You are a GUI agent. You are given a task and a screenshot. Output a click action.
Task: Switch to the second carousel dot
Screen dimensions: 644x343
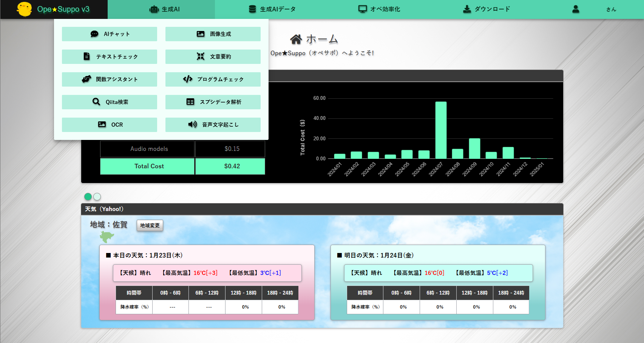pyautogui.click(x=97, y=197)
